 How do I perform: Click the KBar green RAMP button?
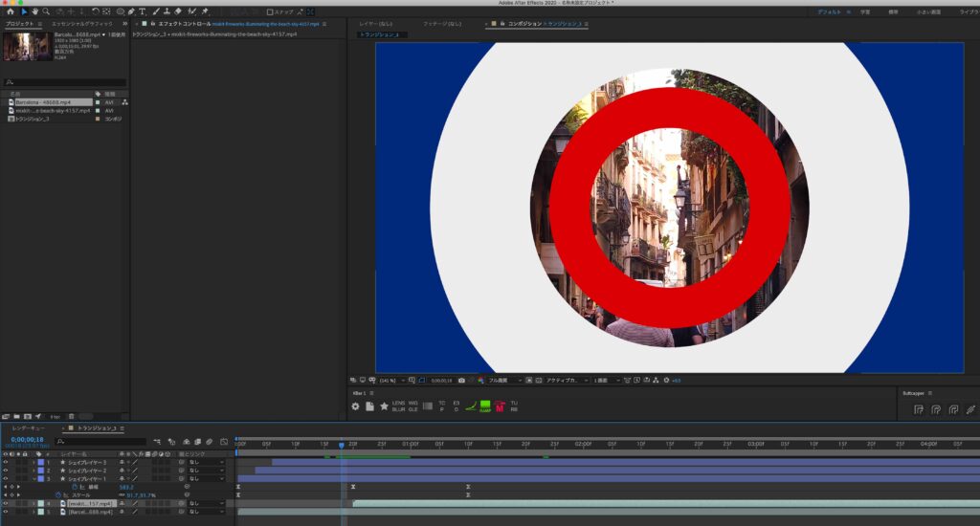click(485, 406)
